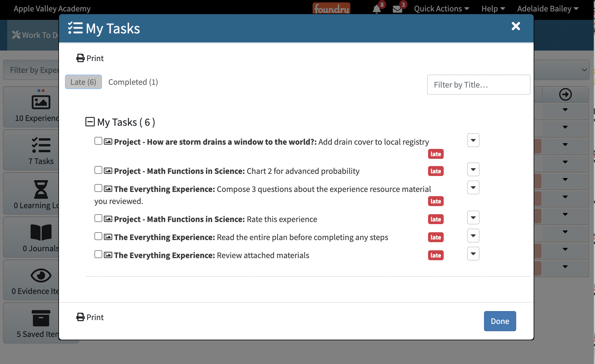Click the Foundry logo in header

click(331, 9)
